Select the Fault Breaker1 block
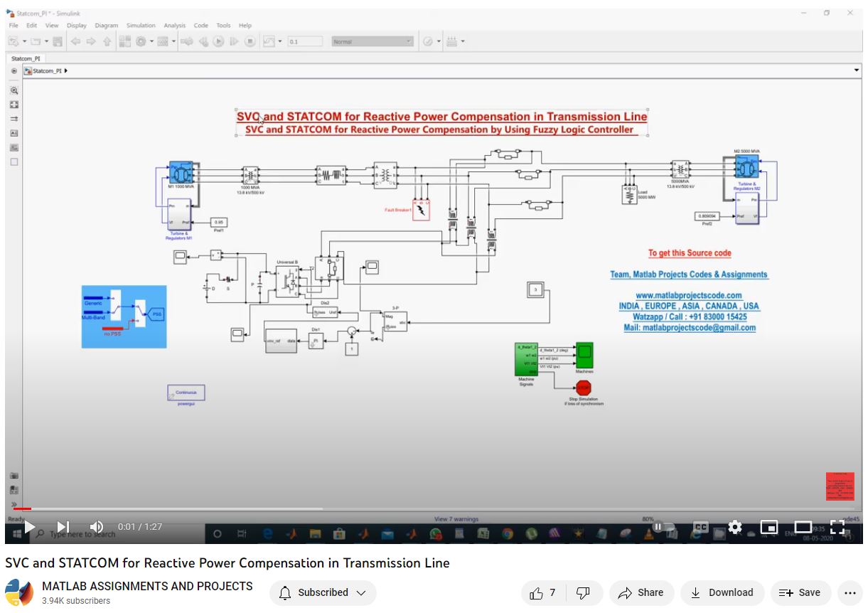The width and height of the screenshot is (868, 613). tap(421, 209)
